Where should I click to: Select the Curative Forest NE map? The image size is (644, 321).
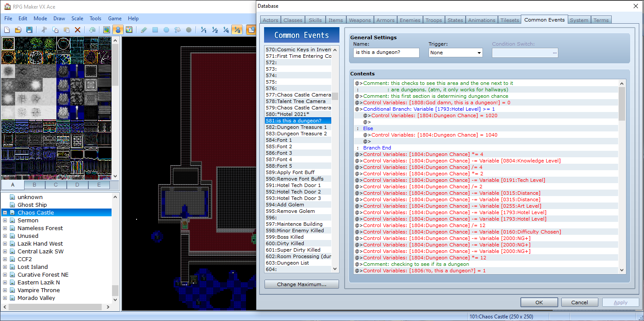pos(43,275)
